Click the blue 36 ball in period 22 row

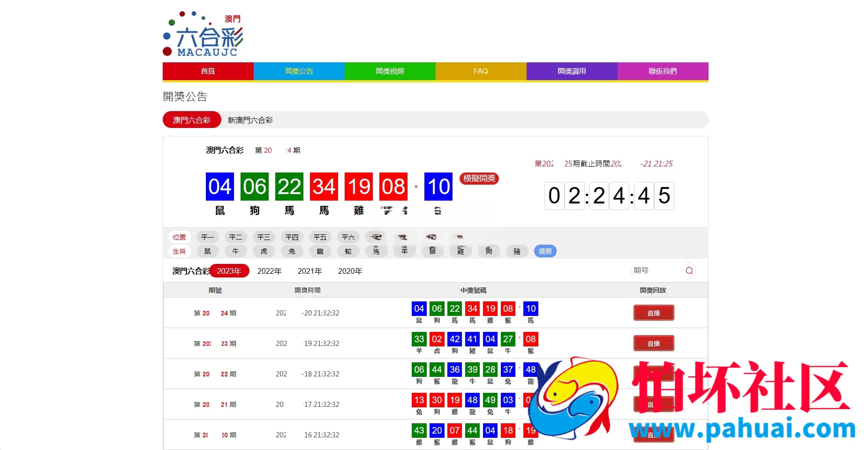455,369
